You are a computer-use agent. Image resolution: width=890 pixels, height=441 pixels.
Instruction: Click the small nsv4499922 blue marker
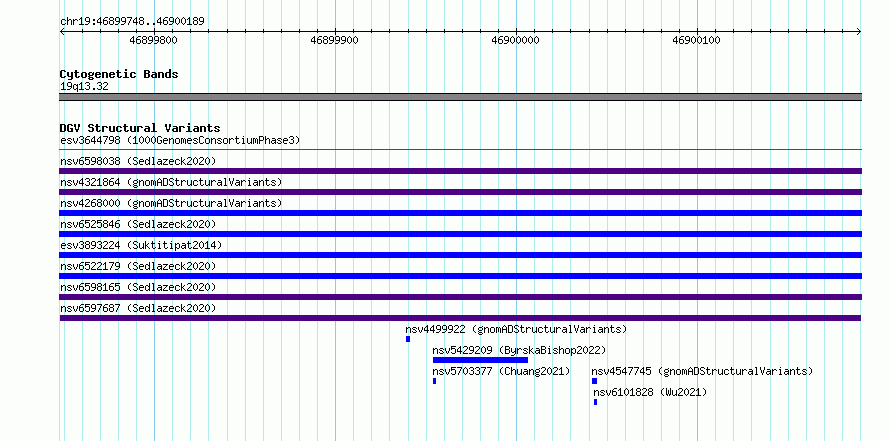tap(408, 339)
